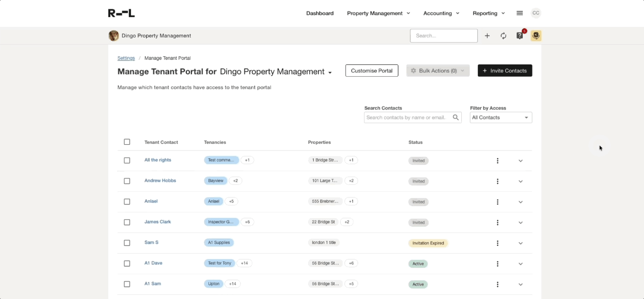Screen dimensions: 644x299
Task: Open Help with the notification badge
Action: point(520,36)
